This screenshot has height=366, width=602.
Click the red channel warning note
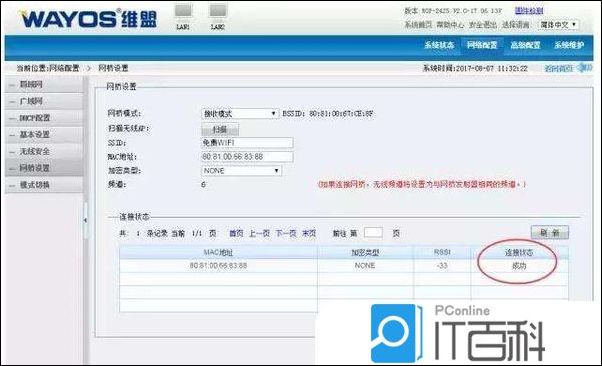pos(422,185)
